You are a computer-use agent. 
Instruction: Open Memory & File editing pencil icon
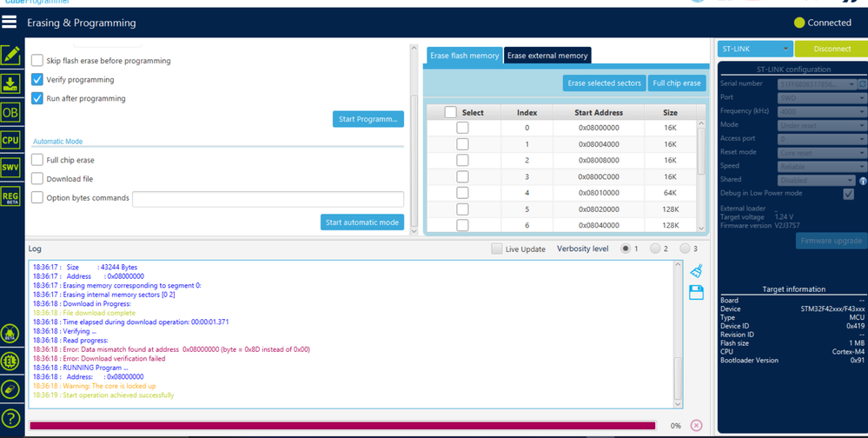click(10, 56)
